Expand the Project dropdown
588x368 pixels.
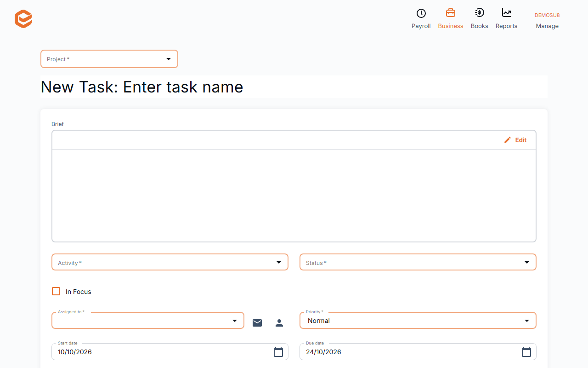[109, 59]
